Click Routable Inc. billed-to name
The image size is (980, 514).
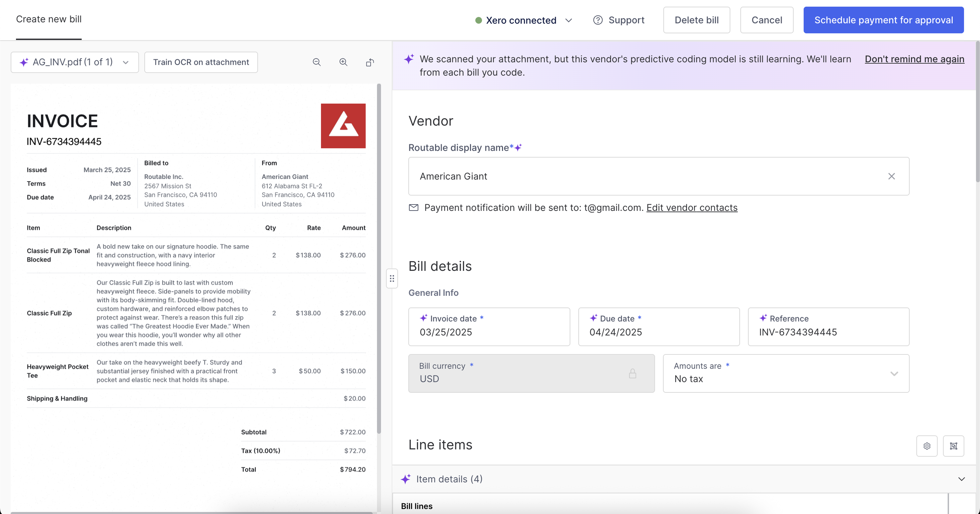tap(164, 177)
